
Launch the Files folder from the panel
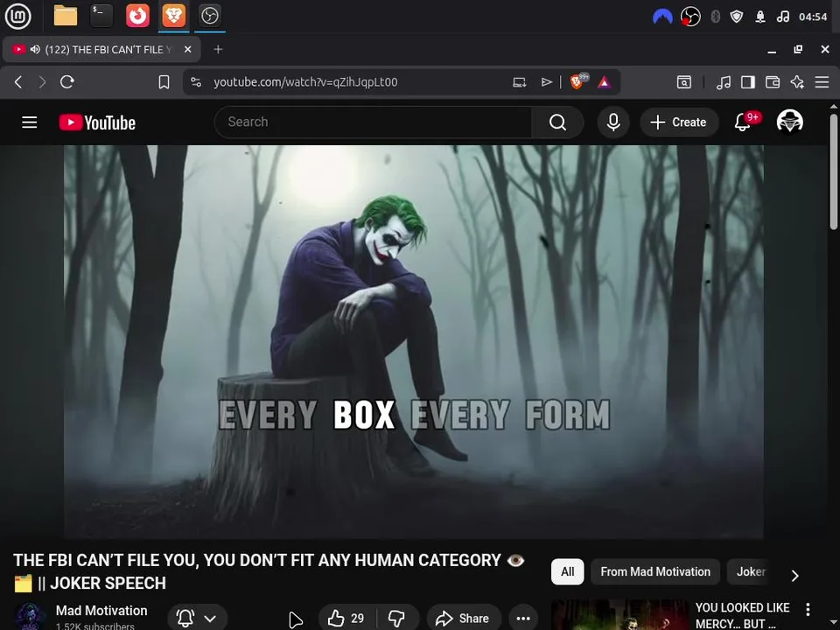click(x=66, y=16)
